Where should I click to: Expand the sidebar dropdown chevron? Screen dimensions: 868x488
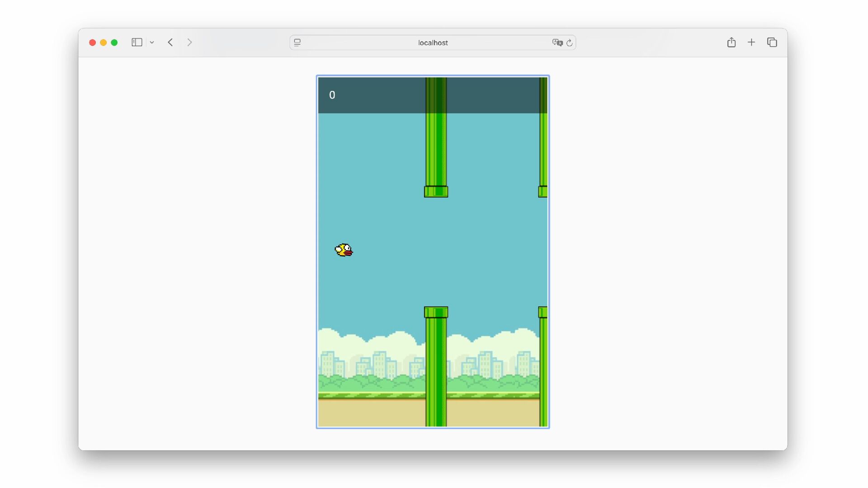click(x=152, y=42)
